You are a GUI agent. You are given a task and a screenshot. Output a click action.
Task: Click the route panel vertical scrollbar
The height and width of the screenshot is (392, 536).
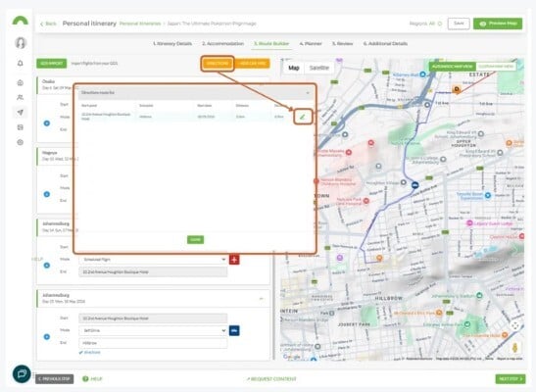[273, 304]
